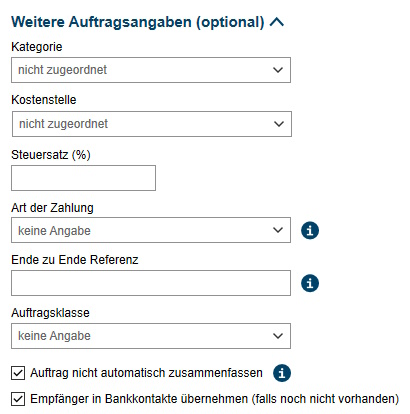The image size is (410, 414).
Task: Open the Auftragsklasse dropdown
Action: click(x=151, y=336)
